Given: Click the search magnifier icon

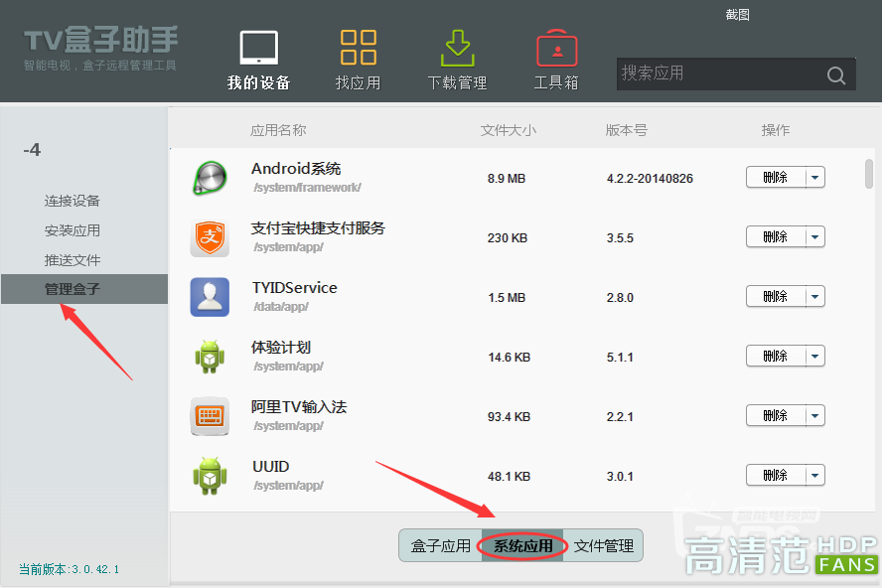Looking at the screenshot, I should [x=835, y=75].
